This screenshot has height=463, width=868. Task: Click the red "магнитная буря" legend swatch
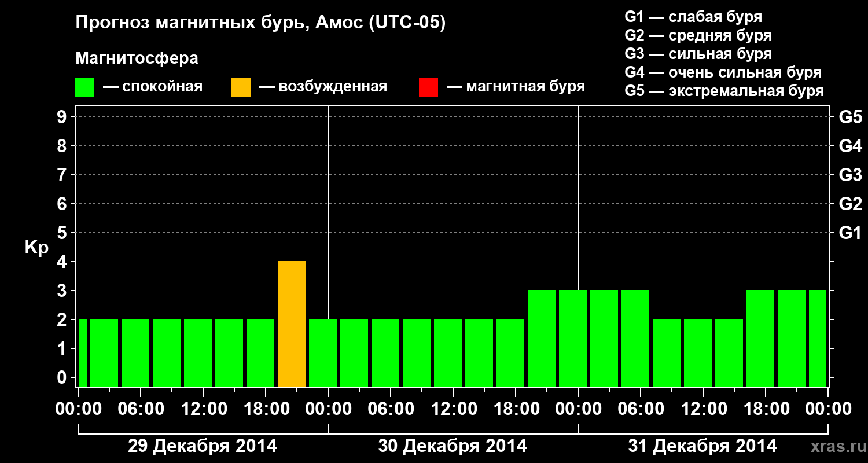(428, 87)
